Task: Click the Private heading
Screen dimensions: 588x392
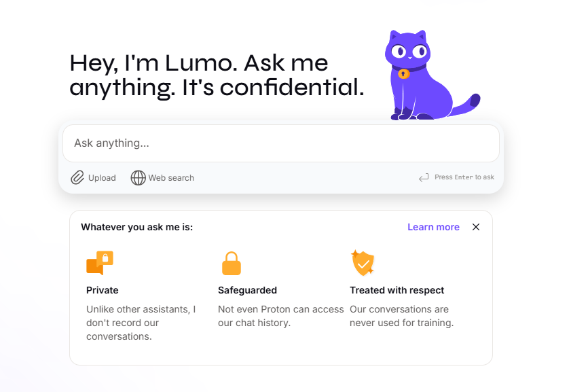Action: (103, 290)
